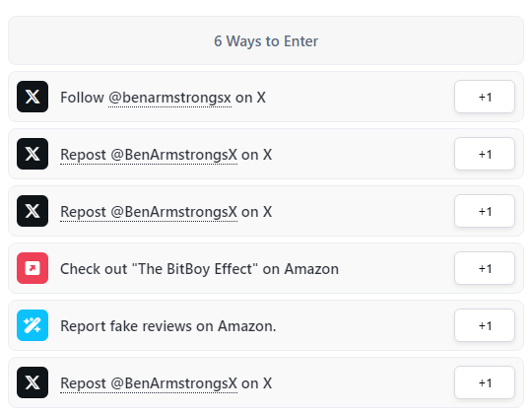Click the X icon of the second Repost entry
Screen dimensions: 532x414
click(x=33, y=211)
